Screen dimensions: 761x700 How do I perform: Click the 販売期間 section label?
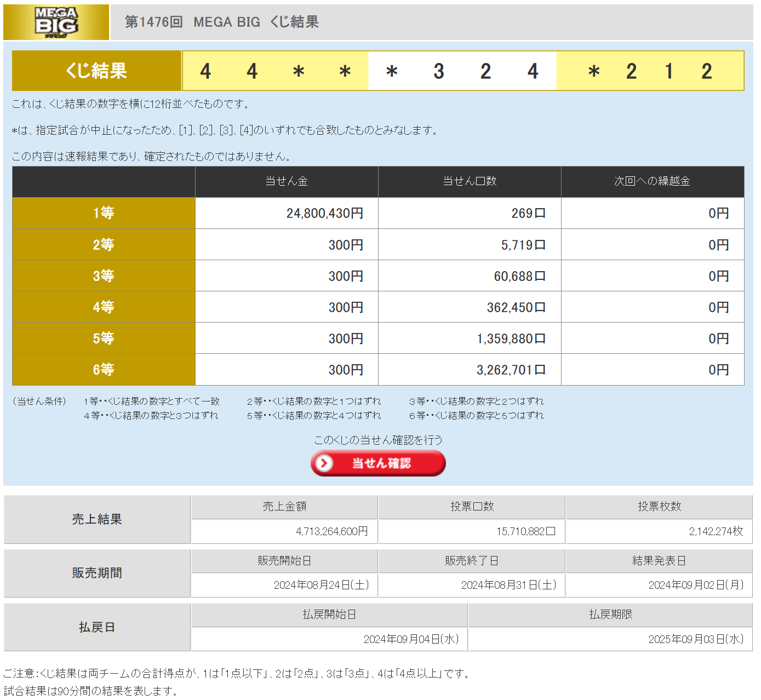coord(97,573)
